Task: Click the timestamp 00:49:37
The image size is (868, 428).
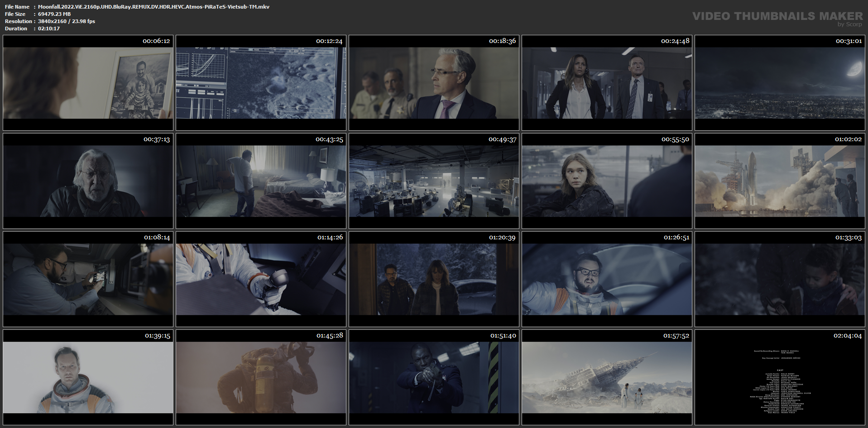Action: coord(502,139)
